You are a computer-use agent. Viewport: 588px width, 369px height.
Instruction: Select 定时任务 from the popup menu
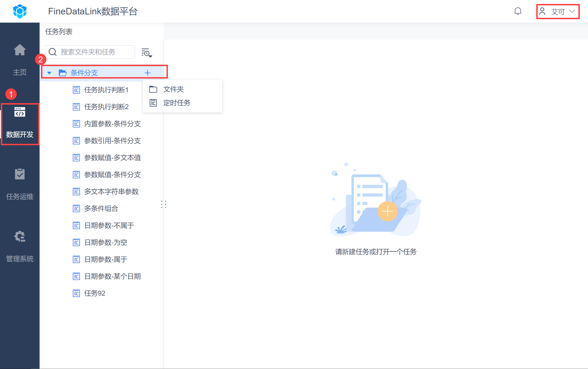(x=177, y=103)
